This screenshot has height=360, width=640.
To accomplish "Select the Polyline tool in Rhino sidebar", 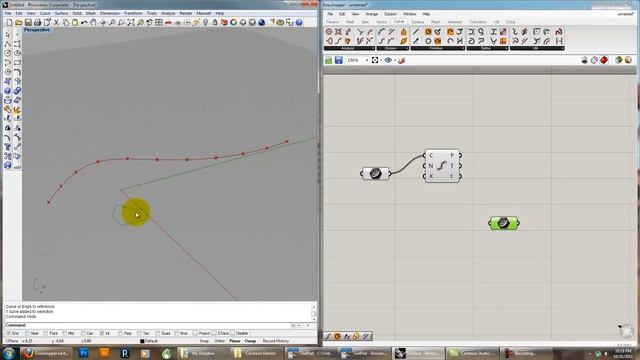I will pos(8,44).
